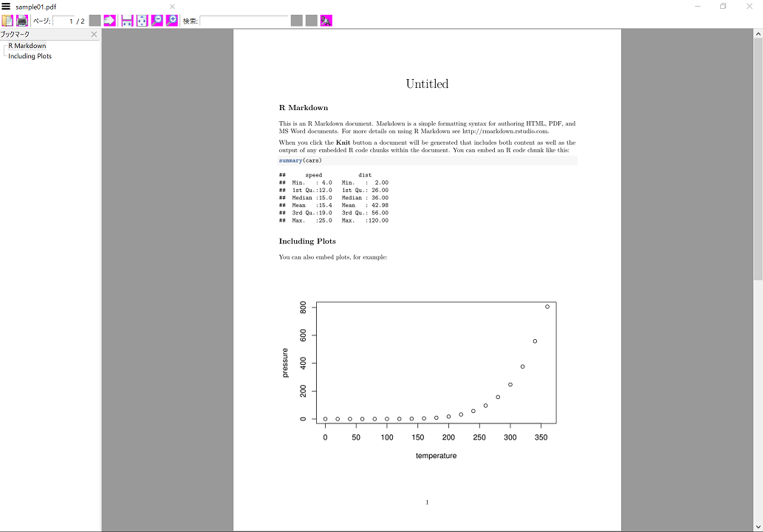Click the vertical scrollbar thumb

point(758,159)
